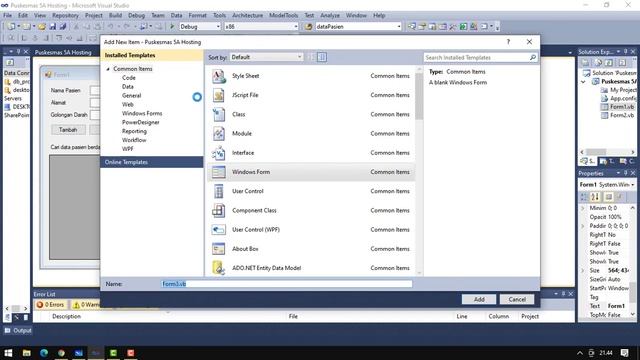Click the Save toolbar icon
The width and height of the screenshot is (640, 360).
click(53, 27)
